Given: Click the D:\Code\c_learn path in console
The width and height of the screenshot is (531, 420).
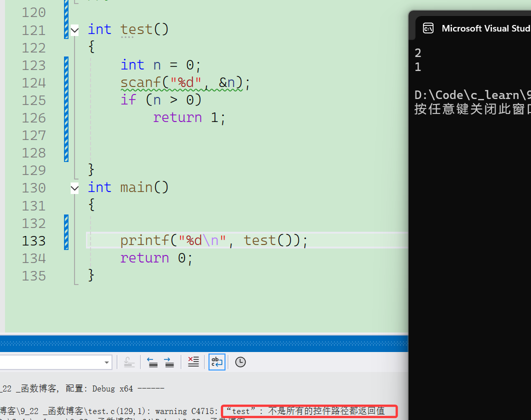Looking at the screenshot, I should pyautogui.click(x=472, y=95).
